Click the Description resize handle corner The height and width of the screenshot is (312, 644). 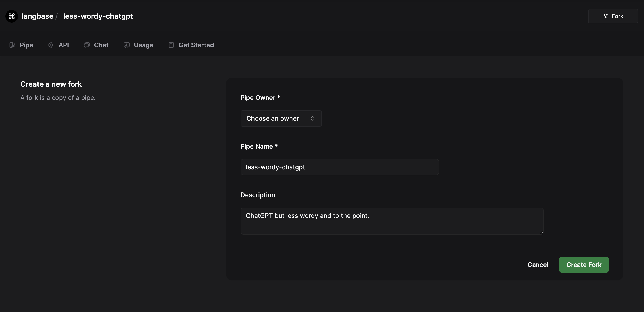(541, 233)
